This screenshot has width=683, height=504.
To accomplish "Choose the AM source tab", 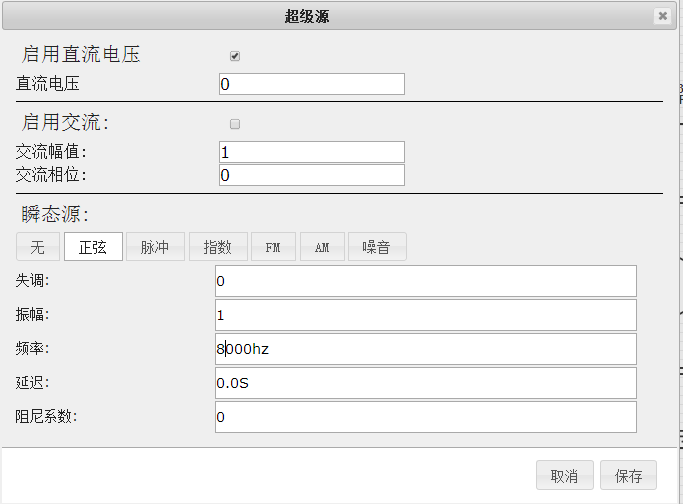I will click(322, 247).
